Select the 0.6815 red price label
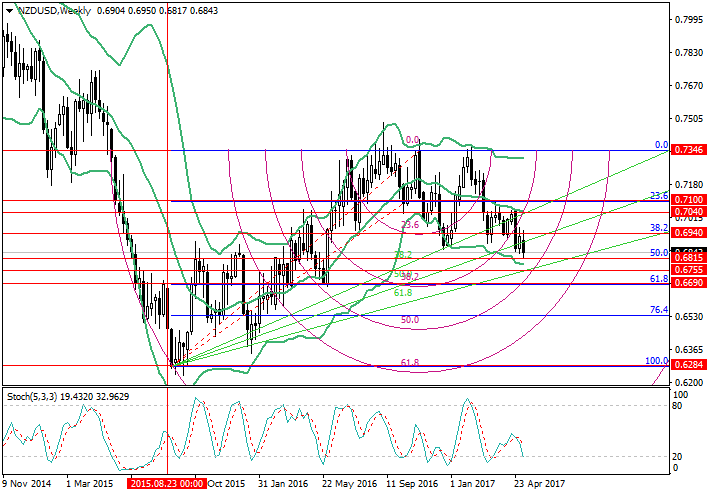 [689, 258]
